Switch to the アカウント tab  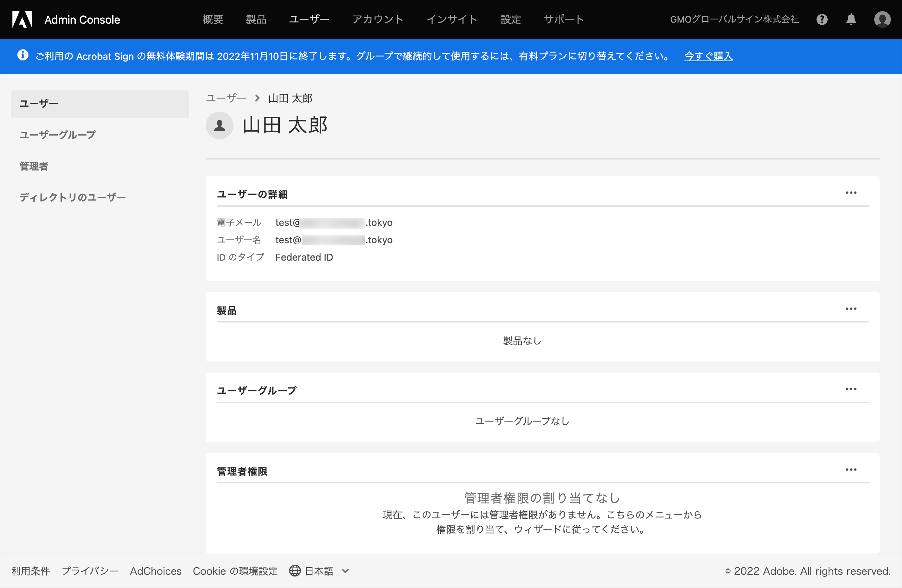(x=378, y=19)
